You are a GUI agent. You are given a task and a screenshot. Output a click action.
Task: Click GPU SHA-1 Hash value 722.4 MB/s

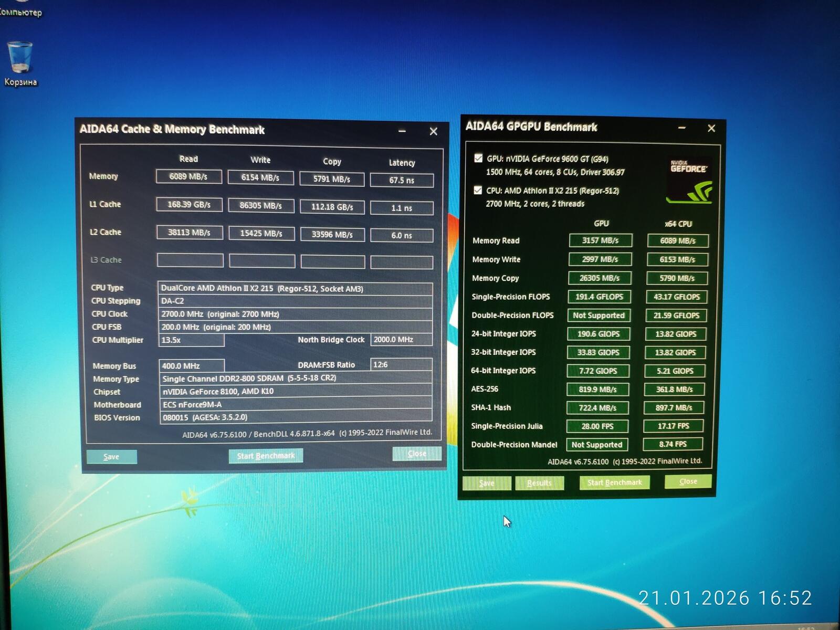point(597,408)
